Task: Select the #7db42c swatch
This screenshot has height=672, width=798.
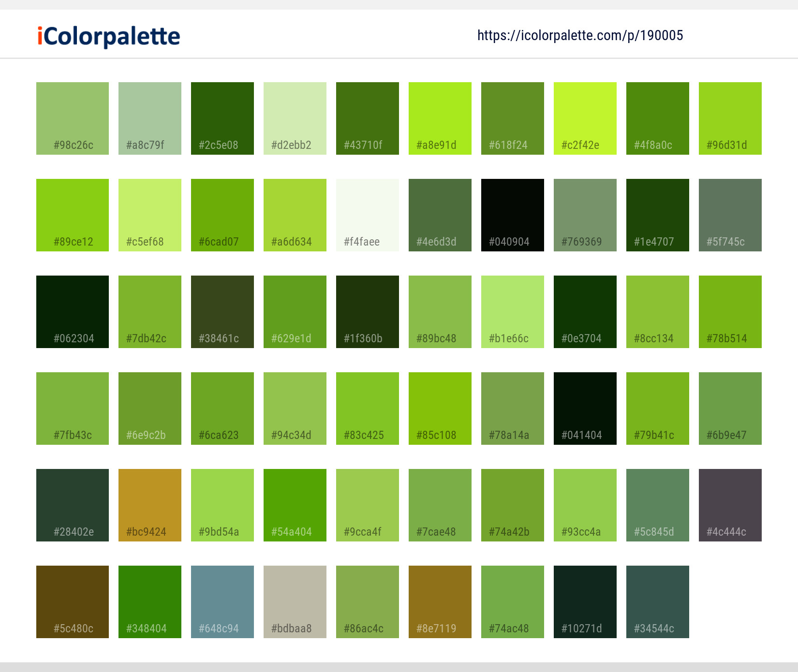Action: (150, 312)
